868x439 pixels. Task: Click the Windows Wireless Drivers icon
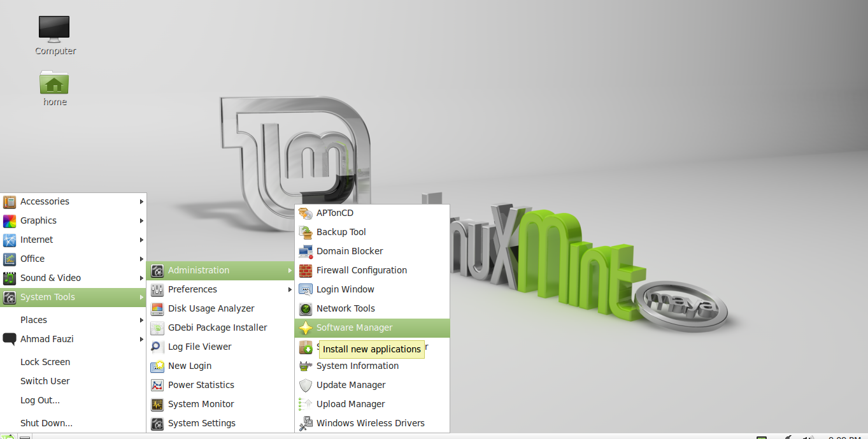coord(306,423)
